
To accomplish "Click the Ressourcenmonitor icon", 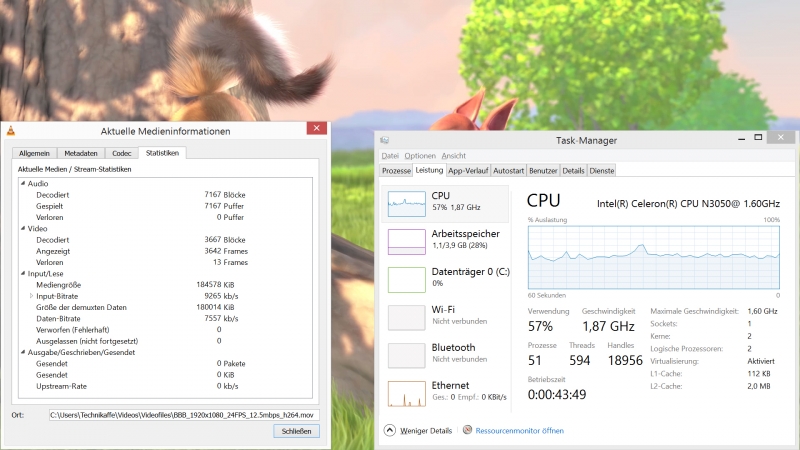I will pyautogui.click(x=467, y=430).
